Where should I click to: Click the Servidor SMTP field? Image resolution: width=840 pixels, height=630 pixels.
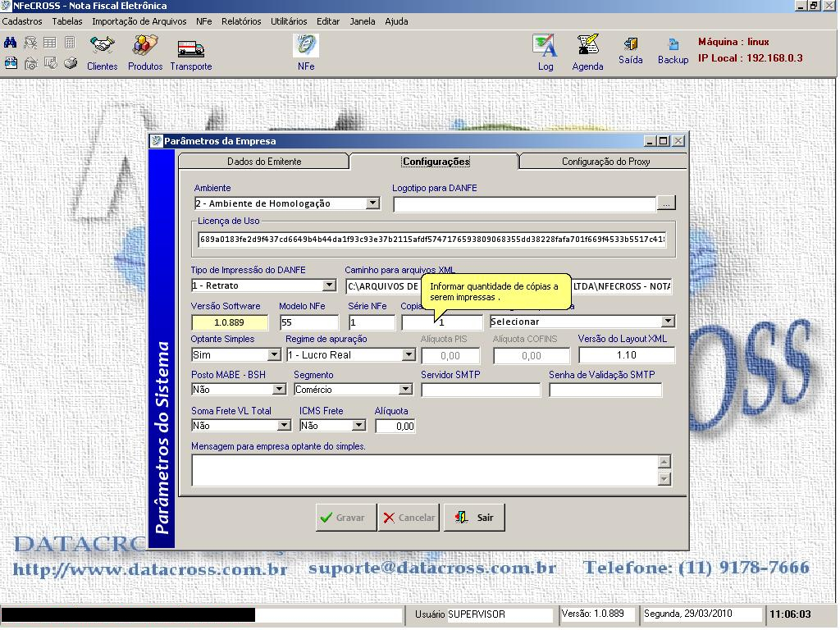point(481,390)
